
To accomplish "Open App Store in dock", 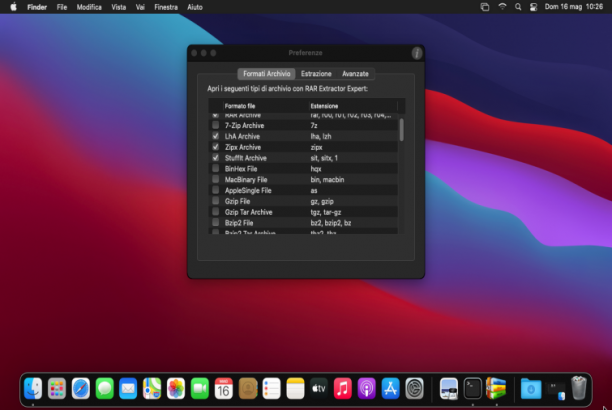I will [x=390, y=389].
